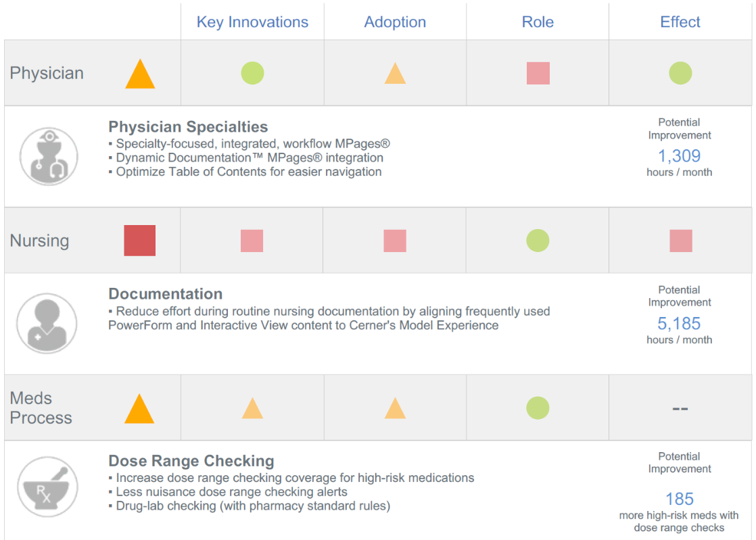
Task: Click the large red square beside Nursing
Action: (x=139, y=241)
